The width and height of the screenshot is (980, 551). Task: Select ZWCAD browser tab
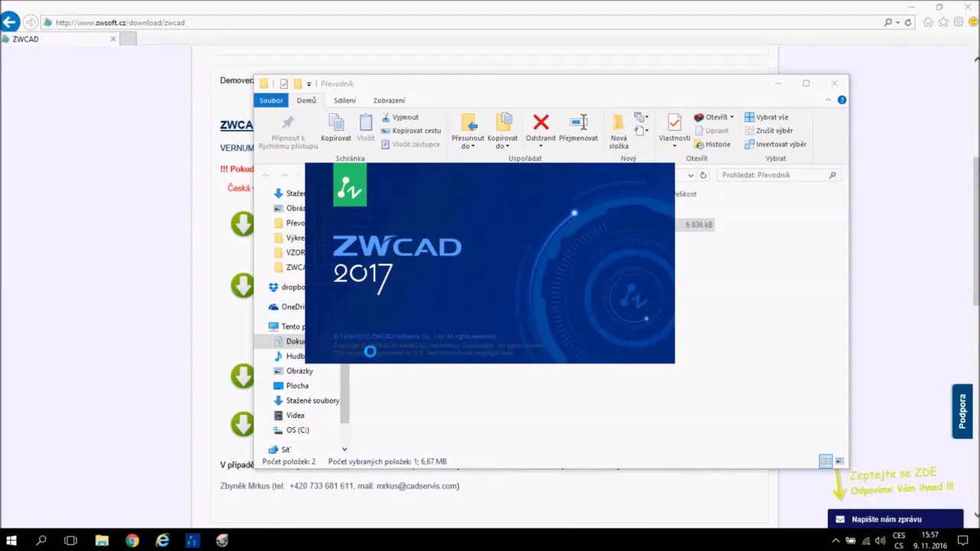pos(59,39)
